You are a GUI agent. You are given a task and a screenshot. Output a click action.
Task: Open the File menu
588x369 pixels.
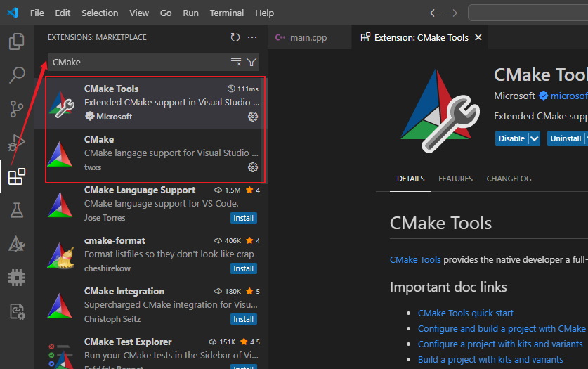click(37, 13)
